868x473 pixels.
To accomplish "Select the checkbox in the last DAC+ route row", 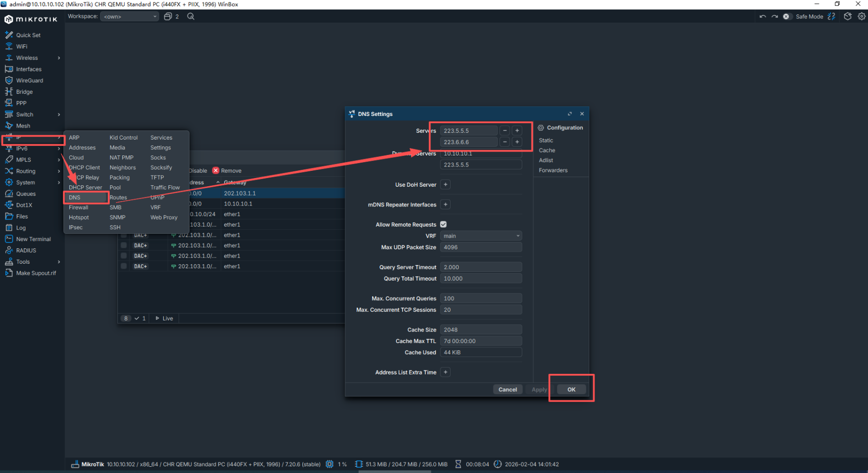I will pos(124,266).
